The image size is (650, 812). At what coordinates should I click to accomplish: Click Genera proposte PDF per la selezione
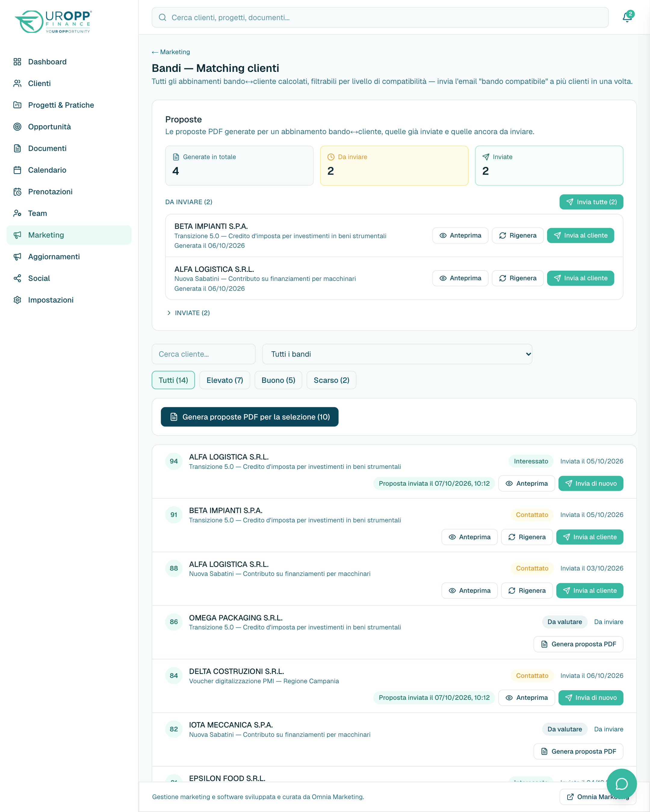click(x=249, y=417)
